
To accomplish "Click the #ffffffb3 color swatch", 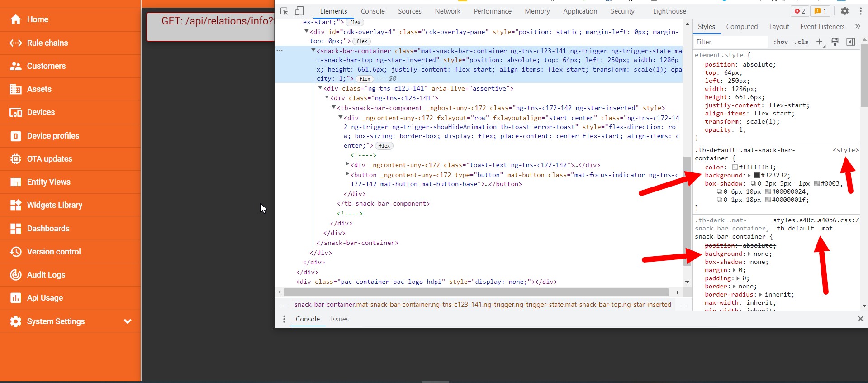I will click(735, 168).
